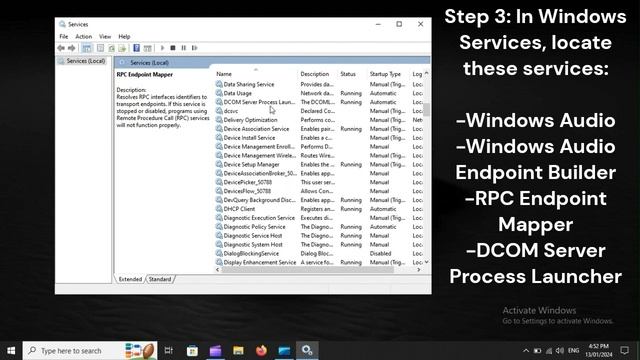Open Task View on the taskbar
This screenshot has width=640, height=360.
[x=169, y=351]
